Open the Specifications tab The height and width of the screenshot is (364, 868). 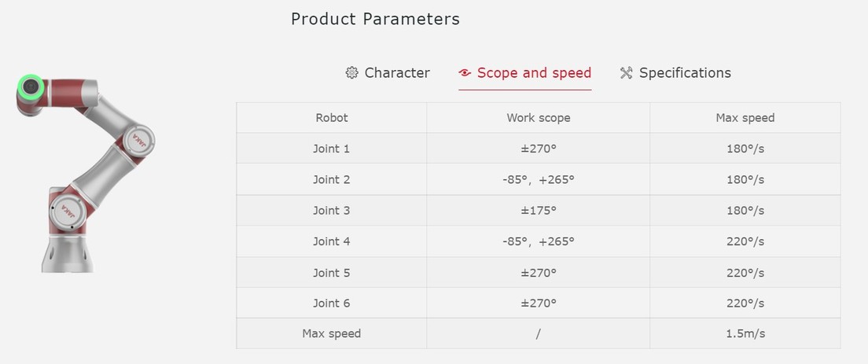(675, 73)
